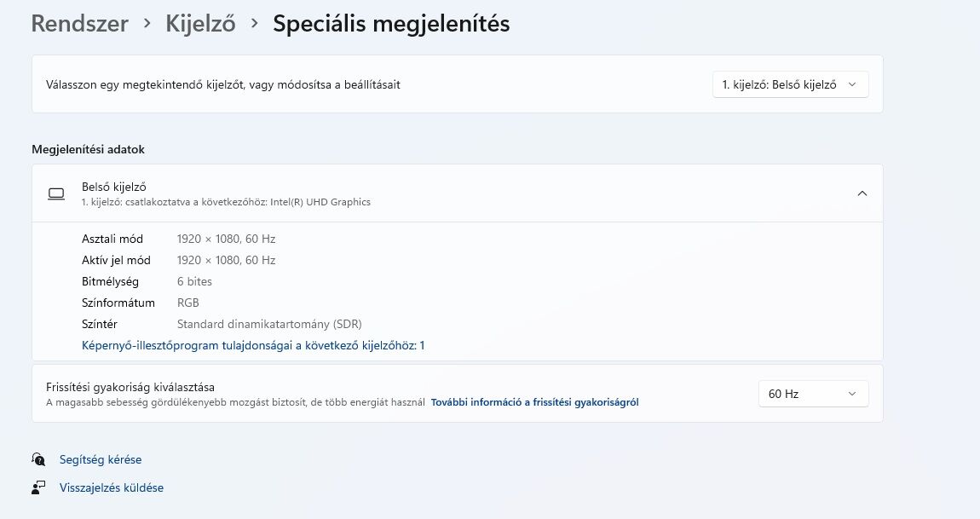The image size is (980, 519).
Task: Open the display selection dropdown
Action: click(x=791, y=84)
